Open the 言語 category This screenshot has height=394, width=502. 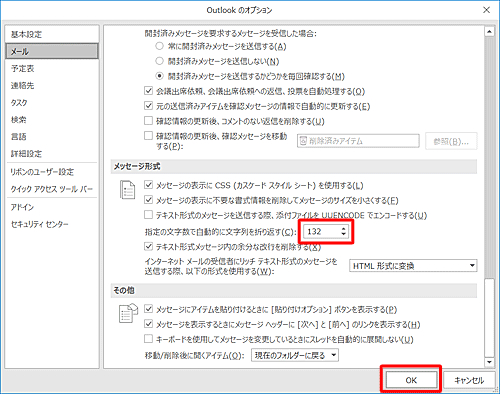pos(52,137)
